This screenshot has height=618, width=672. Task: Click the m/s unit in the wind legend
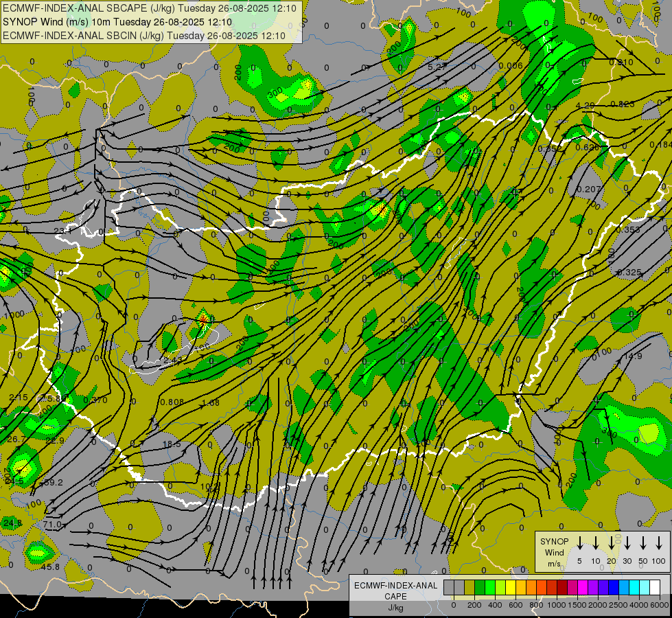pos(554,564)
